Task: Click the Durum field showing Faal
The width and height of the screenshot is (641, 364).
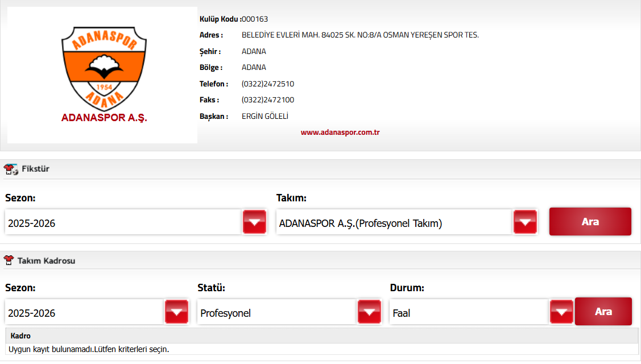Action: click(469, 313)
